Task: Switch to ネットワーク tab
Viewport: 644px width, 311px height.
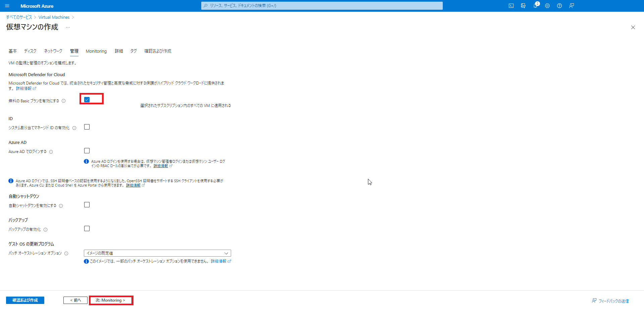Action: [53, 51]
